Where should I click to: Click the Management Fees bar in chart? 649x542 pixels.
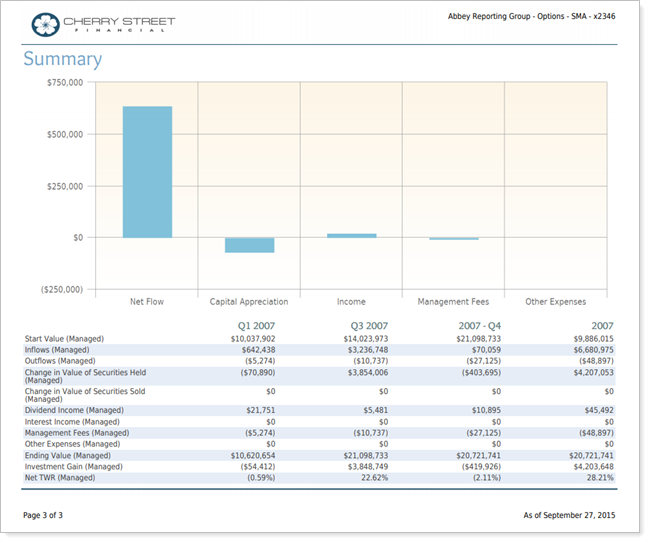(453, 239)
